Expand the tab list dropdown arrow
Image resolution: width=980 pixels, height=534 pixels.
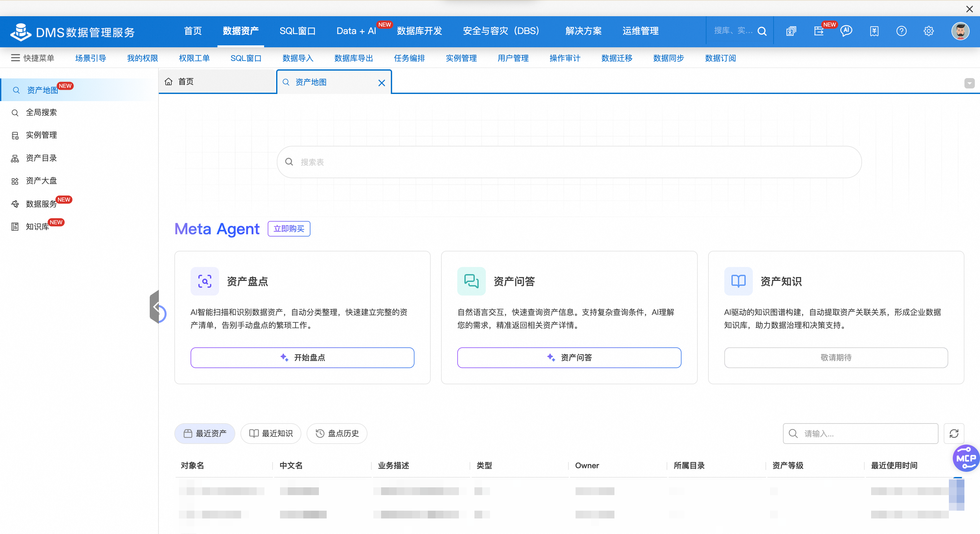pyautogui.click(x=969, y=83)
